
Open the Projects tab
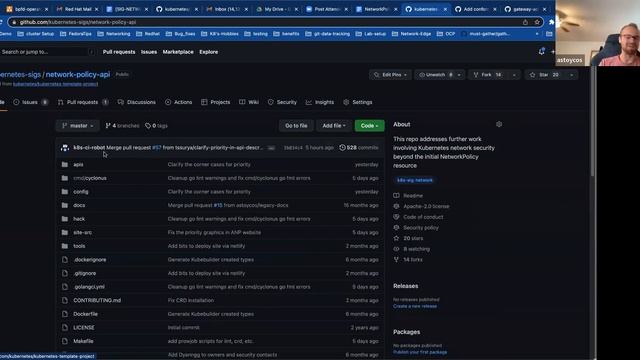(x=216, y=102)
